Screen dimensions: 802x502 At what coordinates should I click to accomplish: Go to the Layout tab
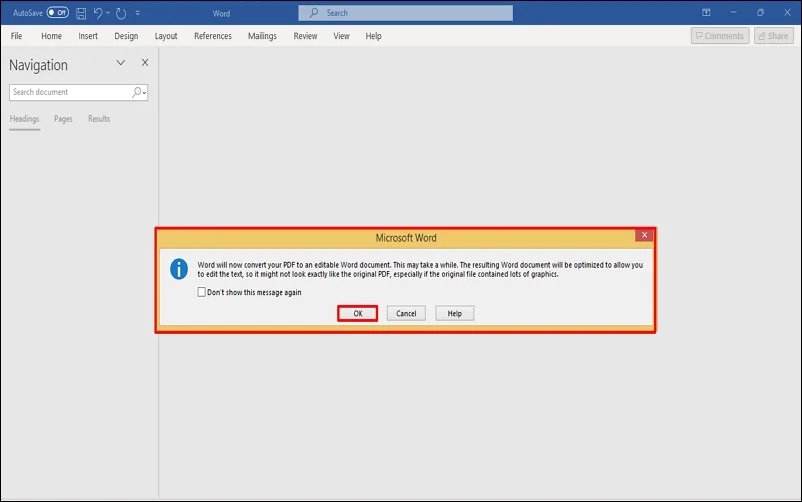tap(166, 36)
